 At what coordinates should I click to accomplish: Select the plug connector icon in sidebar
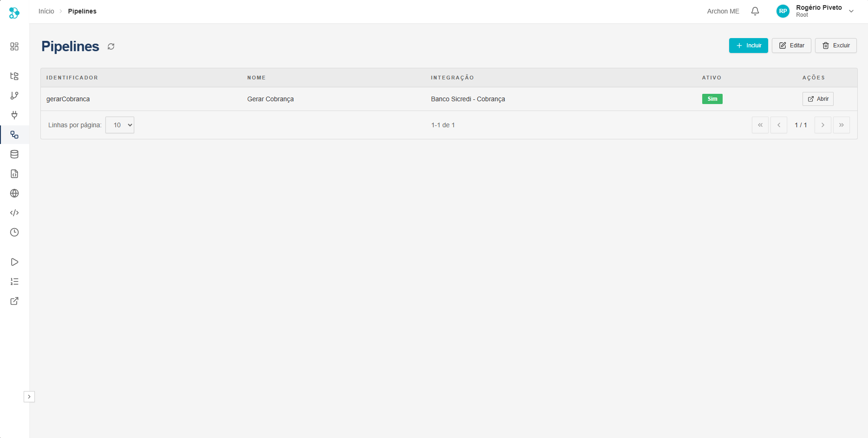(x=14, y=115)
